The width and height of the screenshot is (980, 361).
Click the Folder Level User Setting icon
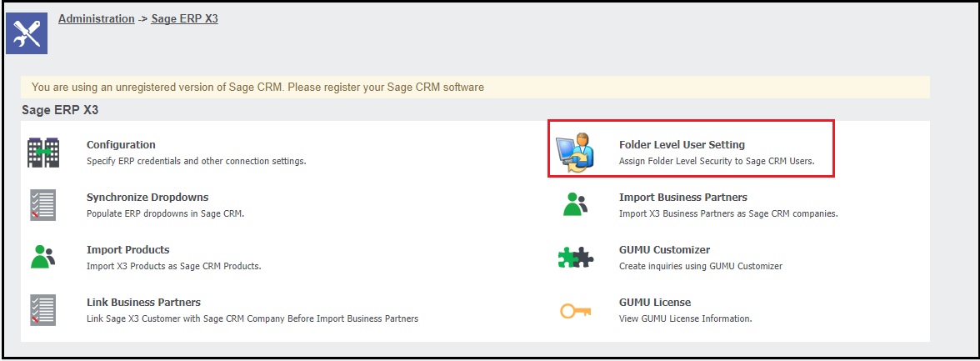coord(576,152)
